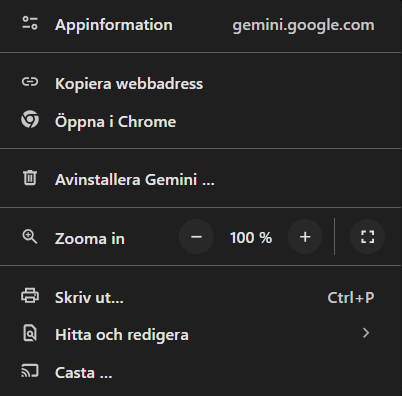This screenshot has height=396, width=402.
Task: Click the 100 % zoom level value
Action: pyautogui.click(x=251, y=238)
